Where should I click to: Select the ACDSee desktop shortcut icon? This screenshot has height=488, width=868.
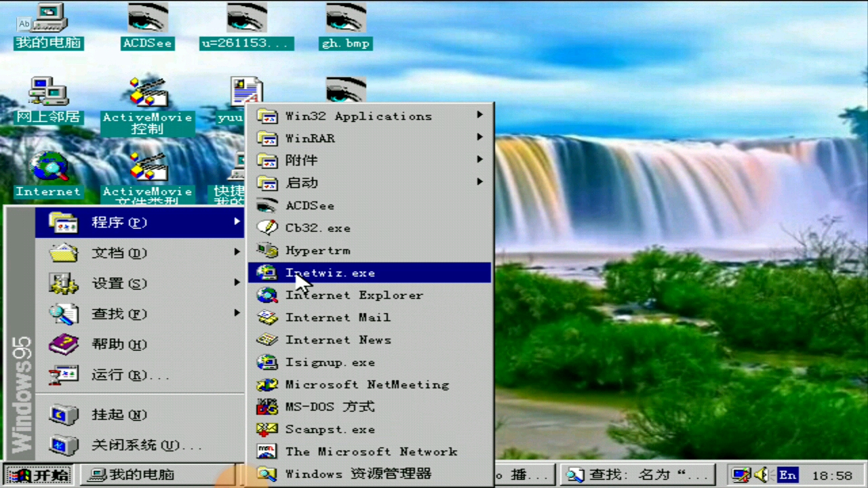click(148, 26)
